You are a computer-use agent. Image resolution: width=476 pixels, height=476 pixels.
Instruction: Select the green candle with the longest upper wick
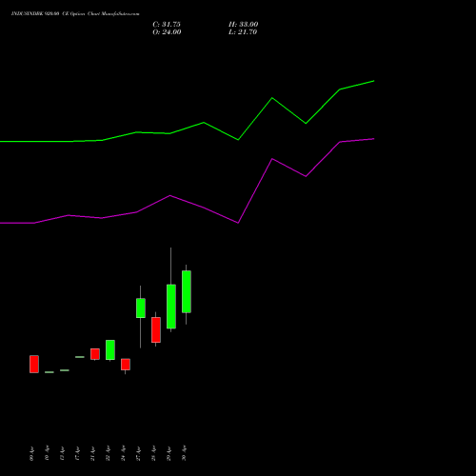coord(171,307)
